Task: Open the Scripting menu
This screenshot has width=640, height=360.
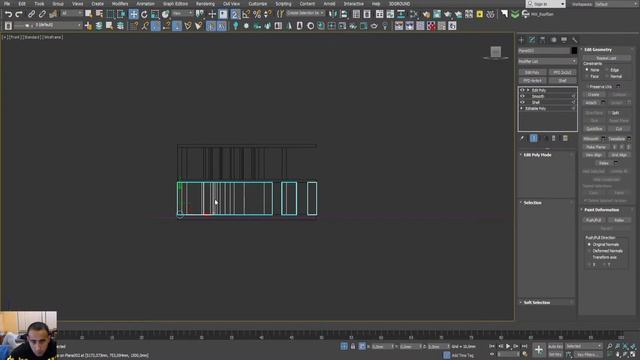Action: coord(283,4)
